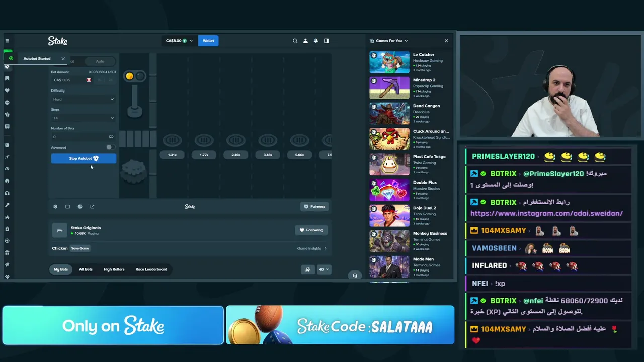Click the Only on Stake banner
Image resolution: width=644 pixels, height=362 pixels.
113,326
